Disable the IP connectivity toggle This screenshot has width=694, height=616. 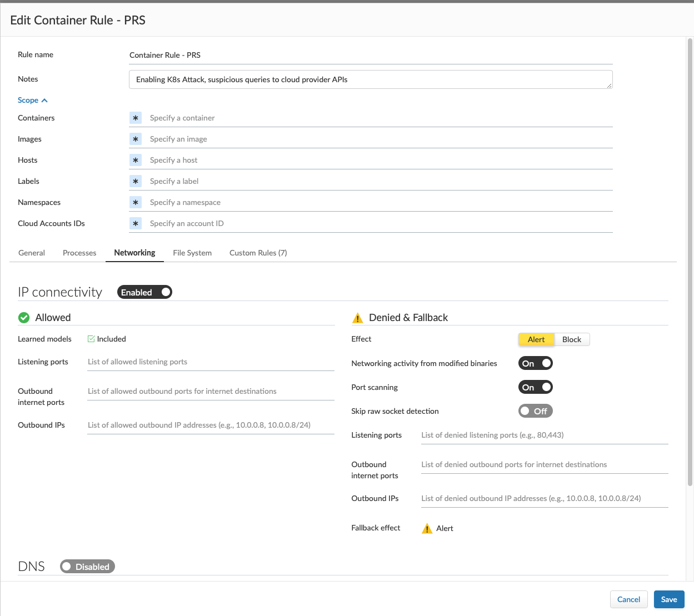click(x=144, y=292)
